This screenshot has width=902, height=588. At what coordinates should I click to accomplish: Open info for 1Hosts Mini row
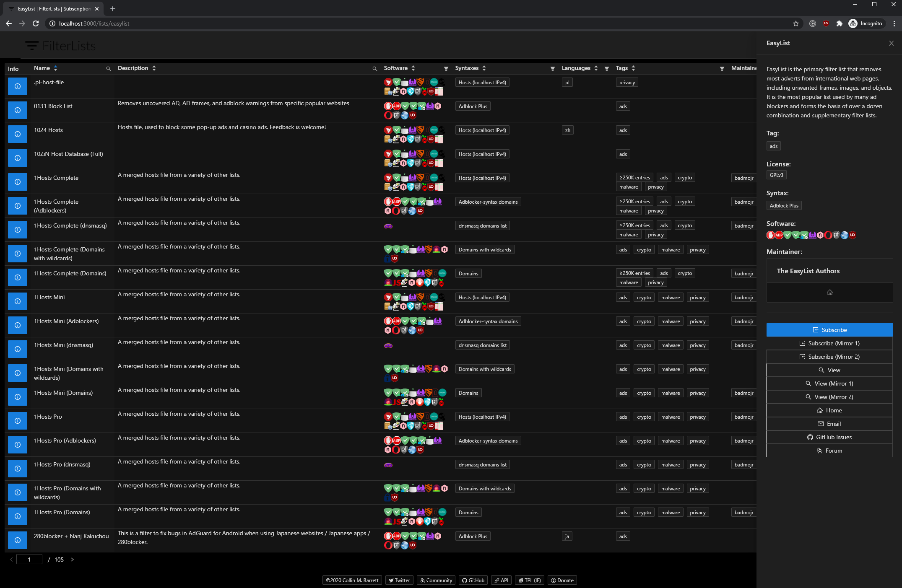(x=18, y=301)
